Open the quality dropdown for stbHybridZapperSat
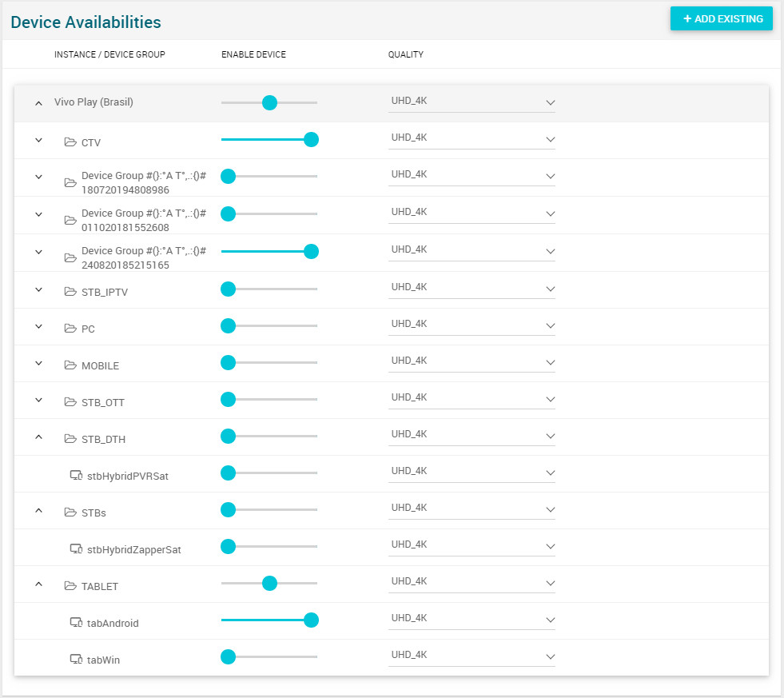The width and height of the screenshot is (784, 698). (472, 546)
